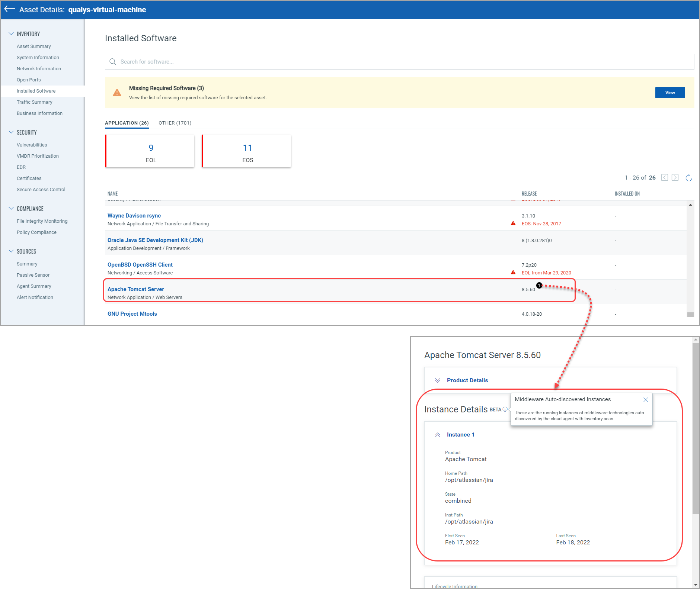
Task: Open Traffic Summary page
Action: [x=35, y=102]
